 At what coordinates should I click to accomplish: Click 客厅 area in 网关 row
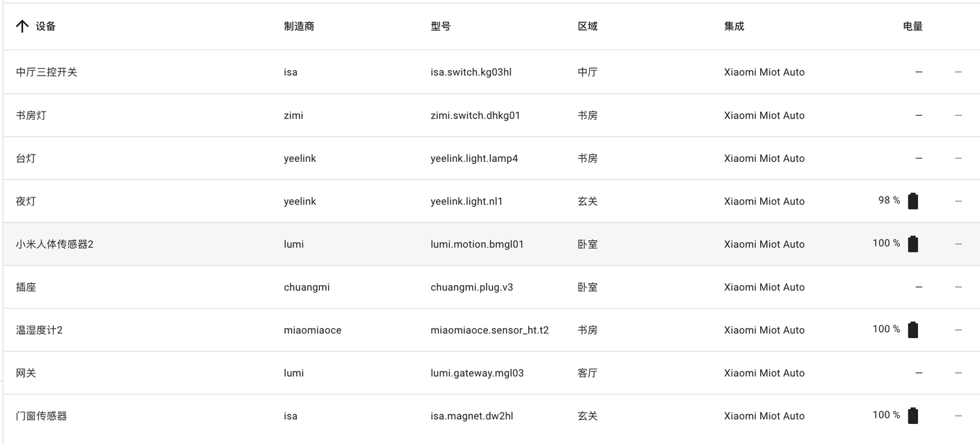[587, 373]
